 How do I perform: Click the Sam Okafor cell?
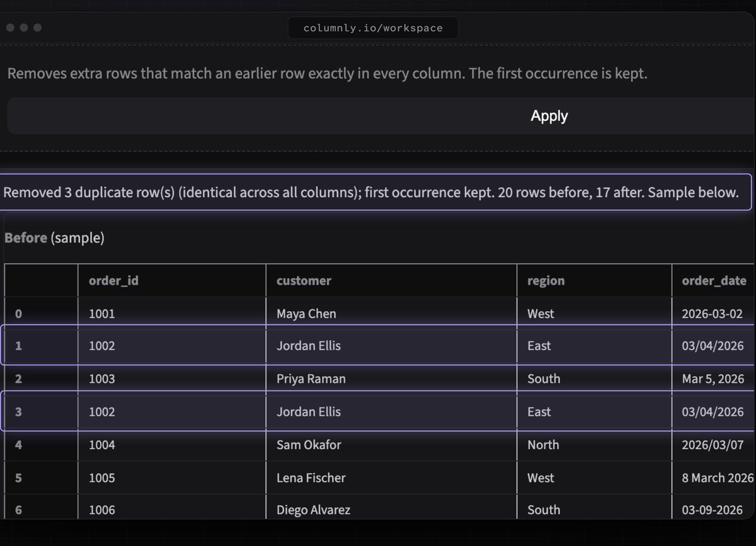[x=391, y=445]
